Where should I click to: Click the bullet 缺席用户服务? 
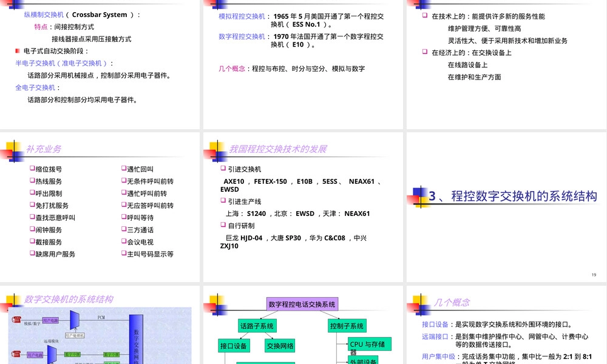pos(53,254)
